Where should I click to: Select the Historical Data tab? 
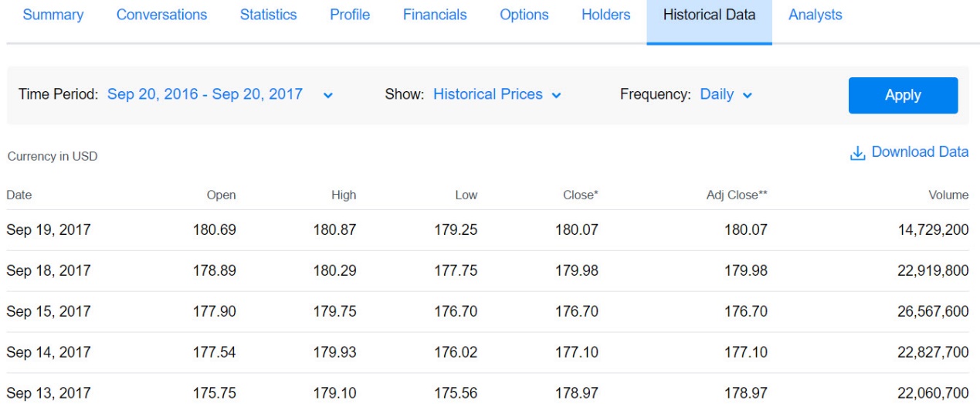click(x=709, y=15)
